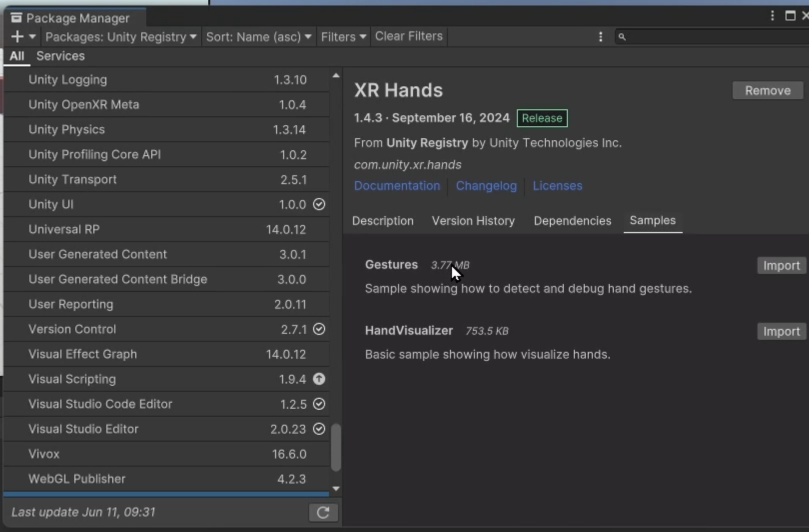Select the User Generated Content package
809x532 pixels.
pos(166,255)
